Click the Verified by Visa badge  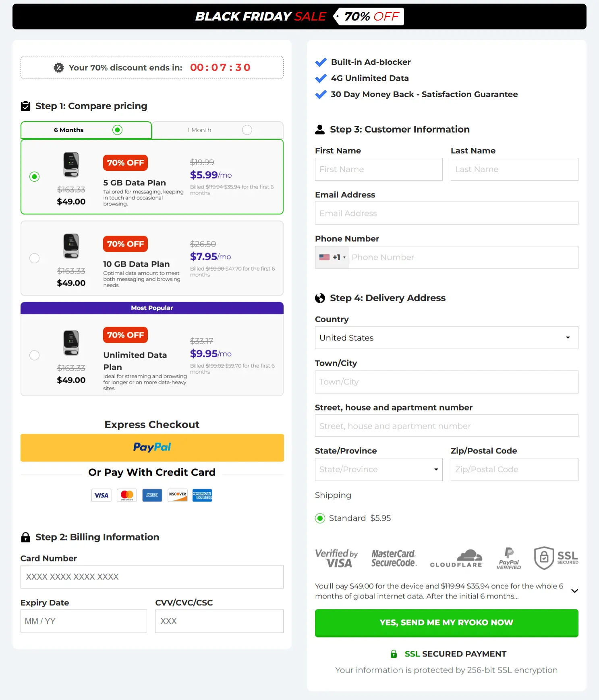tap(336, 558)
